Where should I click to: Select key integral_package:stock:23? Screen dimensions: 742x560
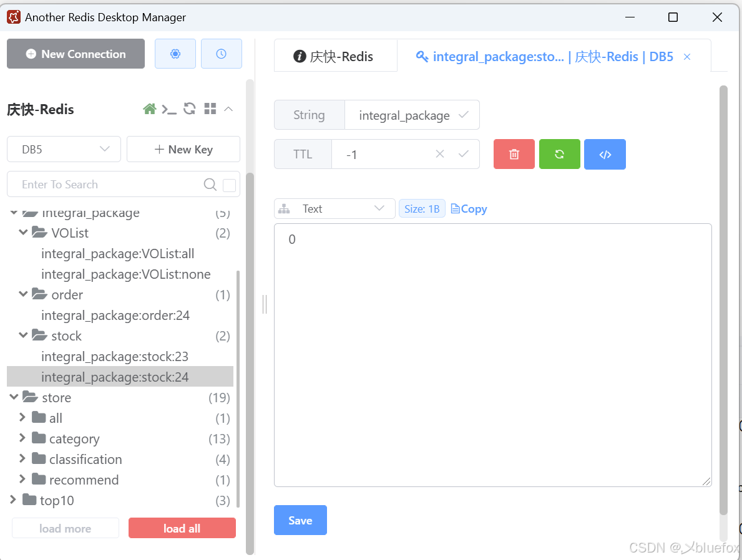pyautogui.click(x=115, y=357)
